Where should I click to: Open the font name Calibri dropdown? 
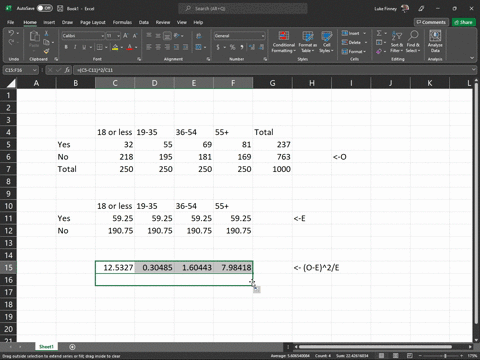(103, 36)
